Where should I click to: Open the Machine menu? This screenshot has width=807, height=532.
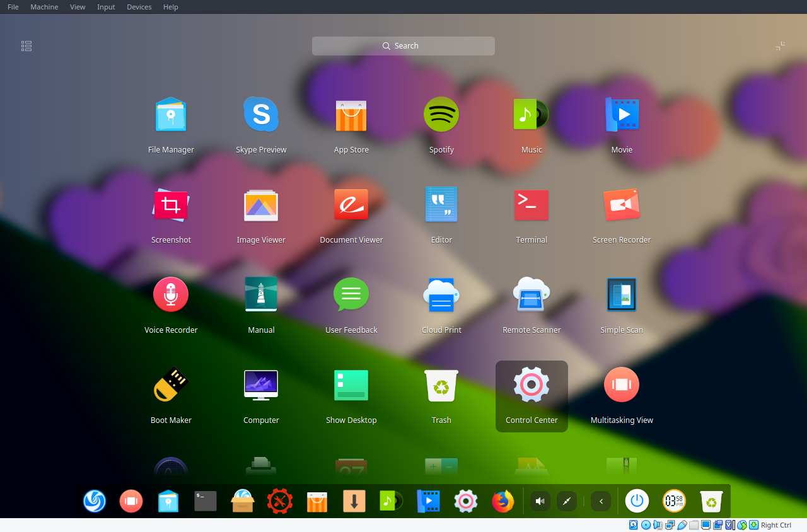44,7
